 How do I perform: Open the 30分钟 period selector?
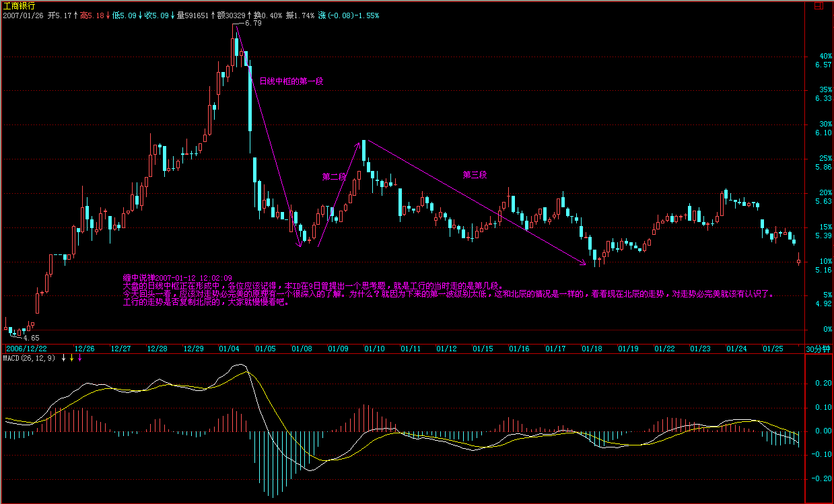coord(819,349)
